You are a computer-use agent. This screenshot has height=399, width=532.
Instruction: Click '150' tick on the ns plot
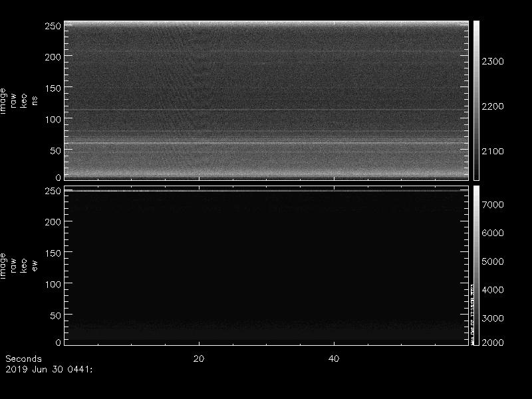coord(53,88)
